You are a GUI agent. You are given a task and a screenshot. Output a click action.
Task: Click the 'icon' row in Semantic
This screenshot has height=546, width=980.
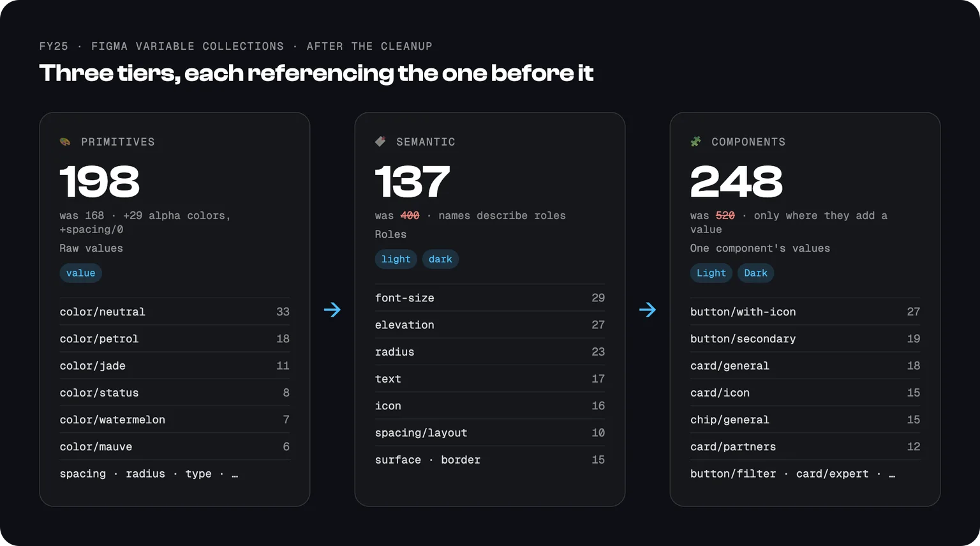(490, 406)
